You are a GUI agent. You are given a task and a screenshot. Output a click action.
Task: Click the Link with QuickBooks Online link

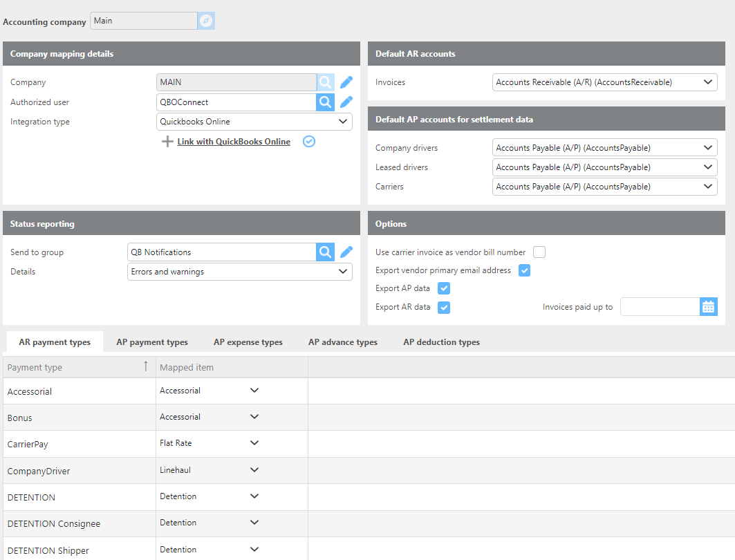[233, 142]
